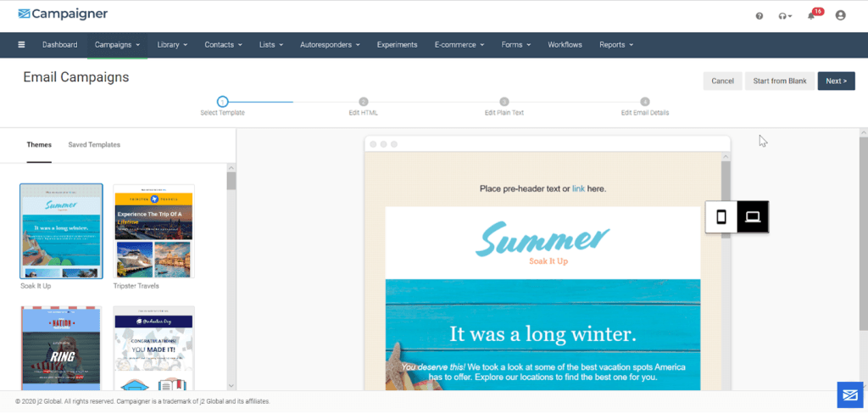Click the Campaigner logo
The height and width of the screenshot is (414, 868).
[x=63, y=14]
